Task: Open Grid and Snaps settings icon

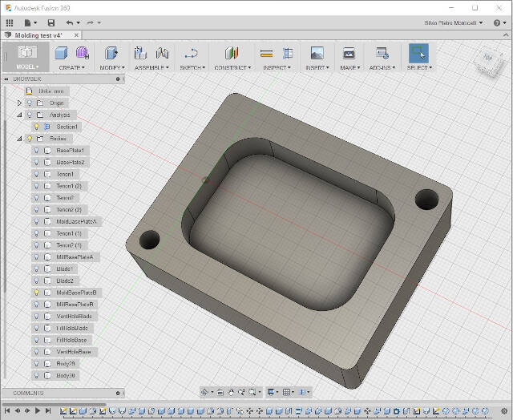Action: click(x=286, y=392)
